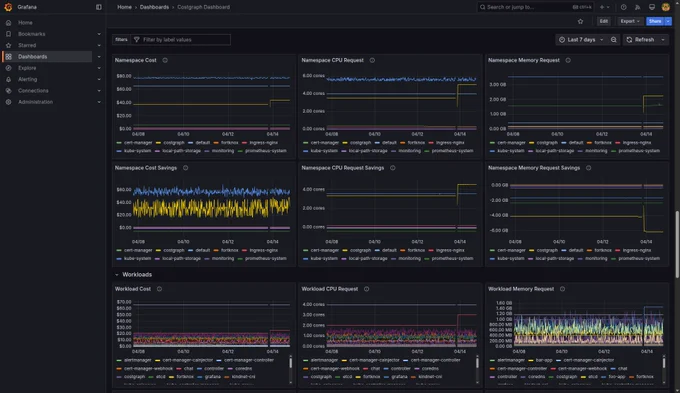The width and height of the screenshot is (680, 393).
Task: Open the Last 7 days time picker
Action: 581,39
